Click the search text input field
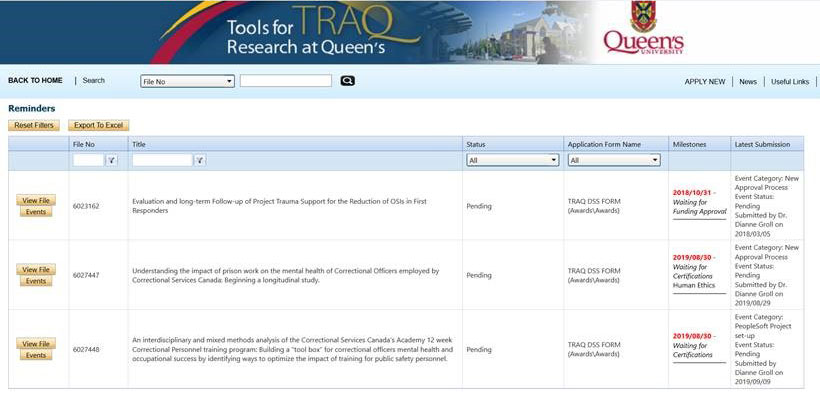This screenshot has width=820, height=400. pos(285,81)
